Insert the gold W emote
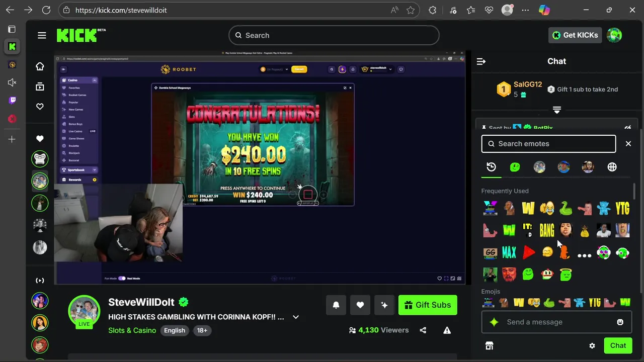Image resolution: width=644 pixels, height=362 pixels. click(528, 208)
